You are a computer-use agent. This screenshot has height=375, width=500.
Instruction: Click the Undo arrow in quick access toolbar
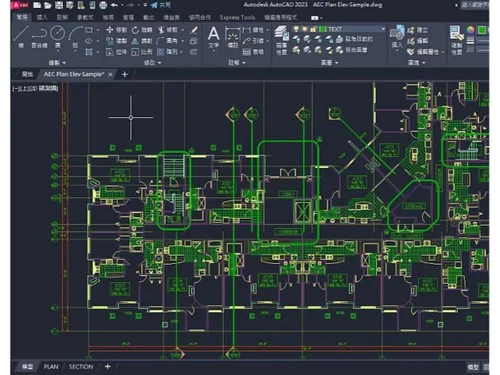pyautogui.click(x=114, y=5)
